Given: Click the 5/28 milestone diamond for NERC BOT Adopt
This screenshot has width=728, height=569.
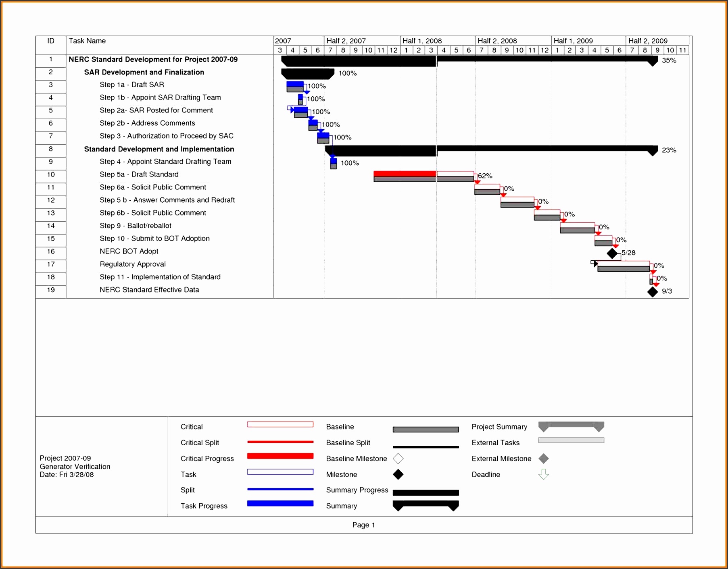Looking at the screenshot, I should point(612,253).
